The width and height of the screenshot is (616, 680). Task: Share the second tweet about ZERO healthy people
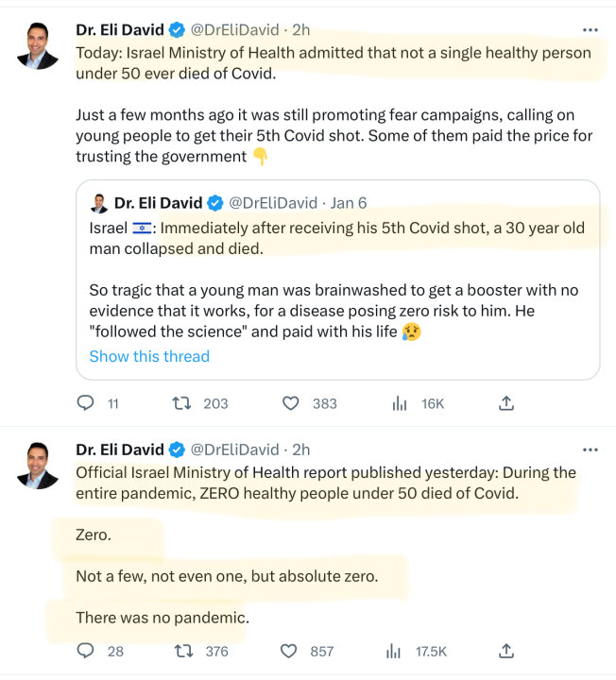[x=506, y=651]
